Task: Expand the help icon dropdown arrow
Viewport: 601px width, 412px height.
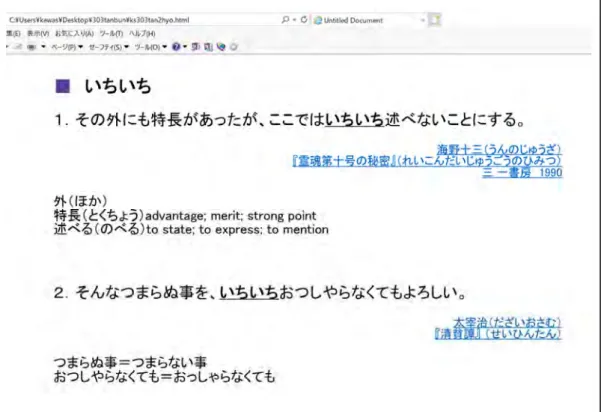Action: click(x=185, y=47)
